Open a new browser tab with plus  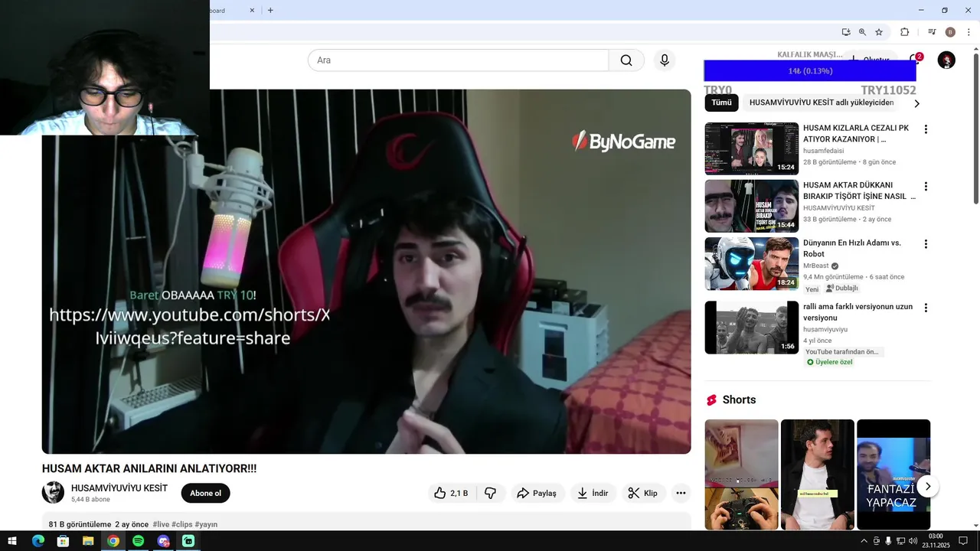click(270, 10)
